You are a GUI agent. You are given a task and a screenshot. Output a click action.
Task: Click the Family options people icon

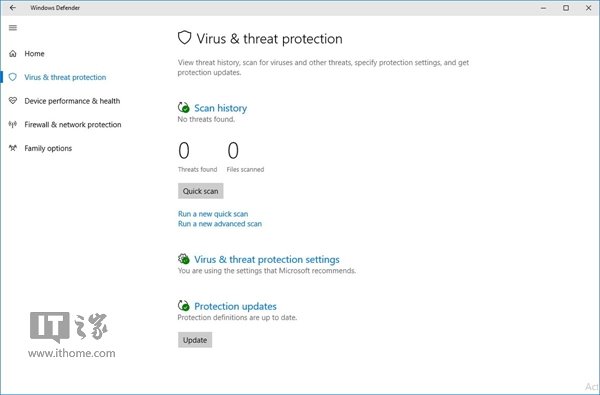coord(13,148)
